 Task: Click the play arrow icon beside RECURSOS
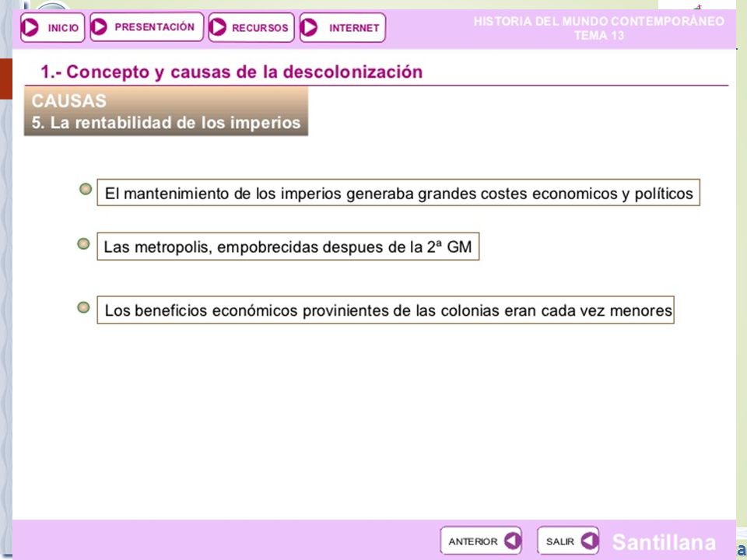218,27
